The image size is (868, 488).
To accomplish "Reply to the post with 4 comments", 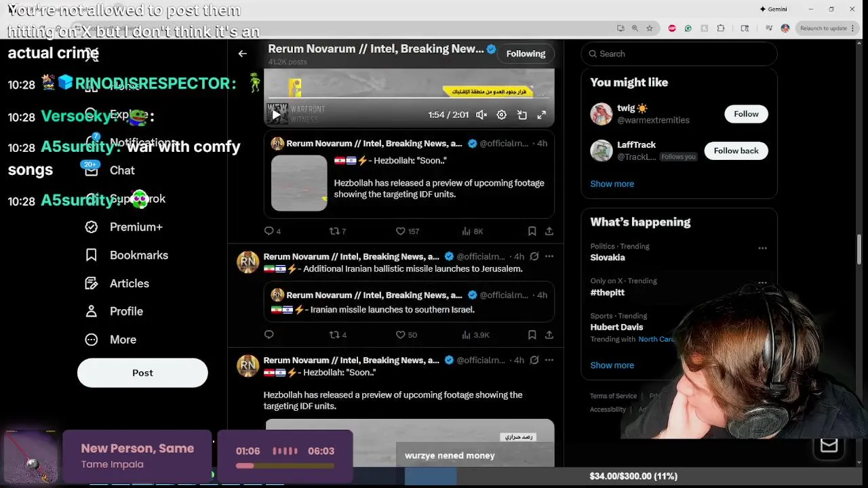I will click(272, 231).
